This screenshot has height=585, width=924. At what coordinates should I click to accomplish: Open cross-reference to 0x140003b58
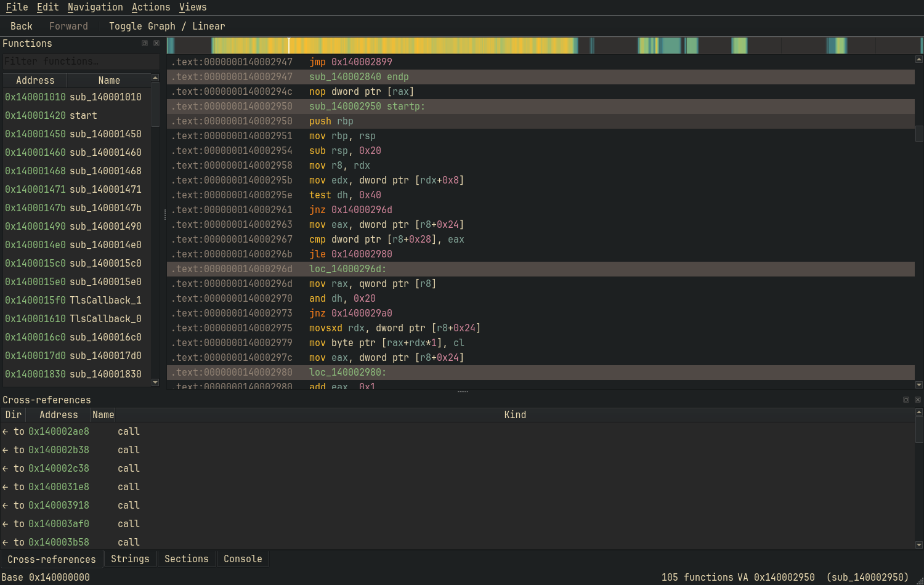(457, 541)
